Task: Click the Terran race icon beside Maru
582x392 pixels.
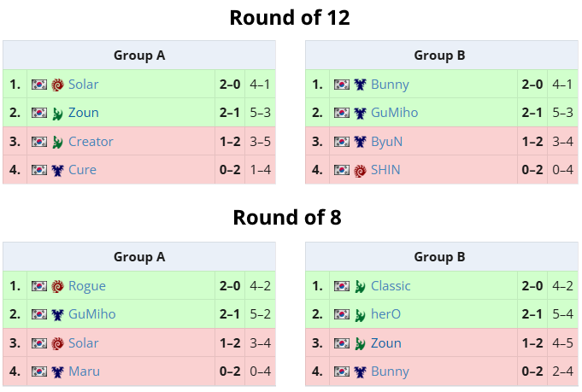Action: 57,372
